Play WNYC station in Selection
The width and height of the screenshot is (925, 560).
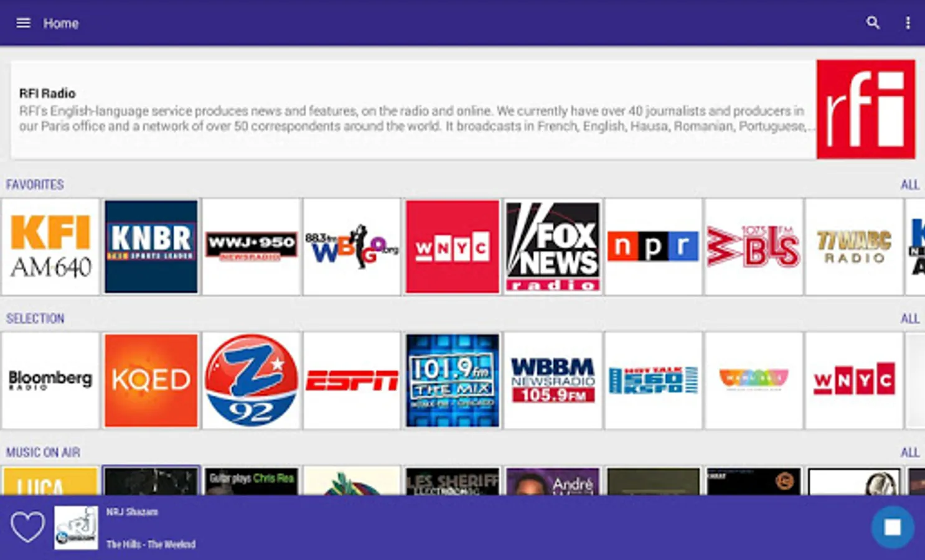click(854, 380)
